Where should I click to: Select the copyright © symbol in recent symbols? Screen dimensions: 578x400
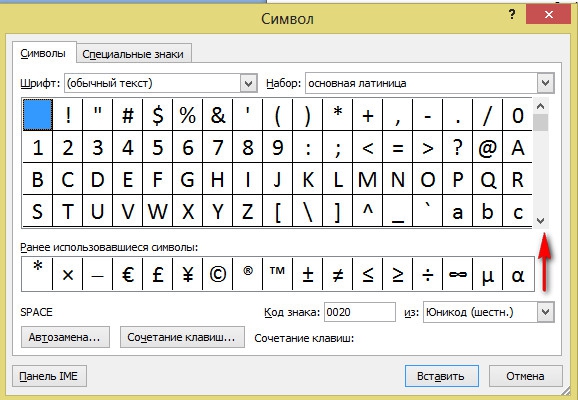[217, 274]
